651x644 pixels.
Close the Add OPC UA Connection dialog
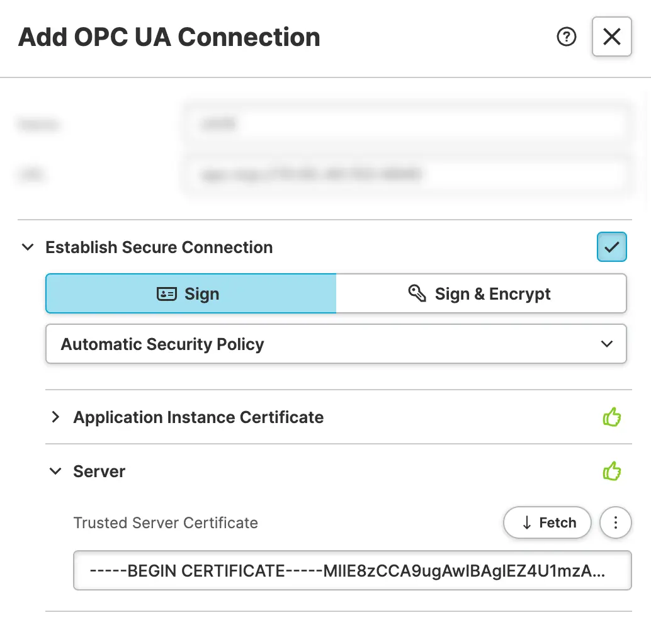(x=611, y=37)
